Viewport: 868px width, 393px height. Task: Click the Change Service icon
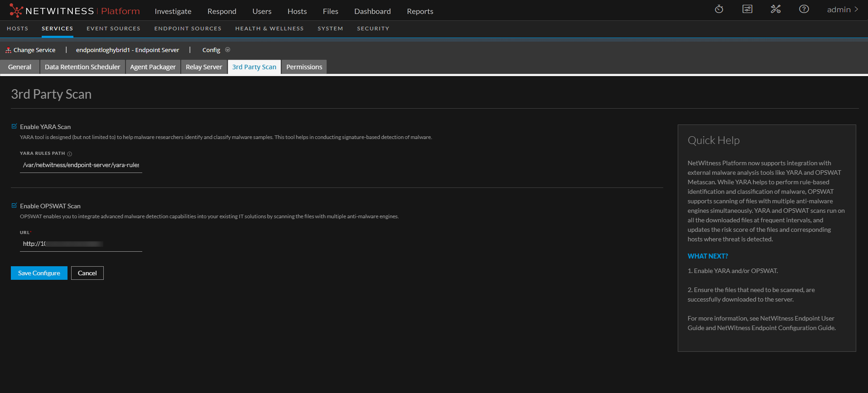pyautogui.click(x=8, y=50)
